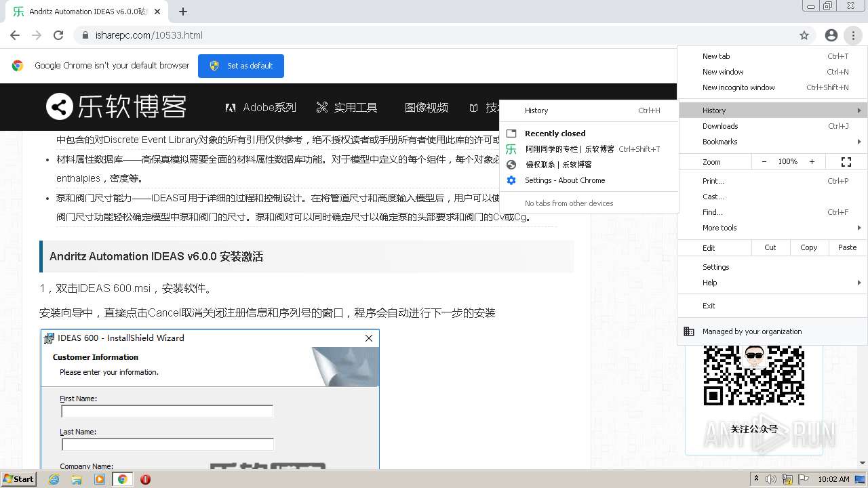Viewport: 868px width, 488px height.
Task: Toggle fullscreen icon in Zoom row
Action: [x=846, y=162]
